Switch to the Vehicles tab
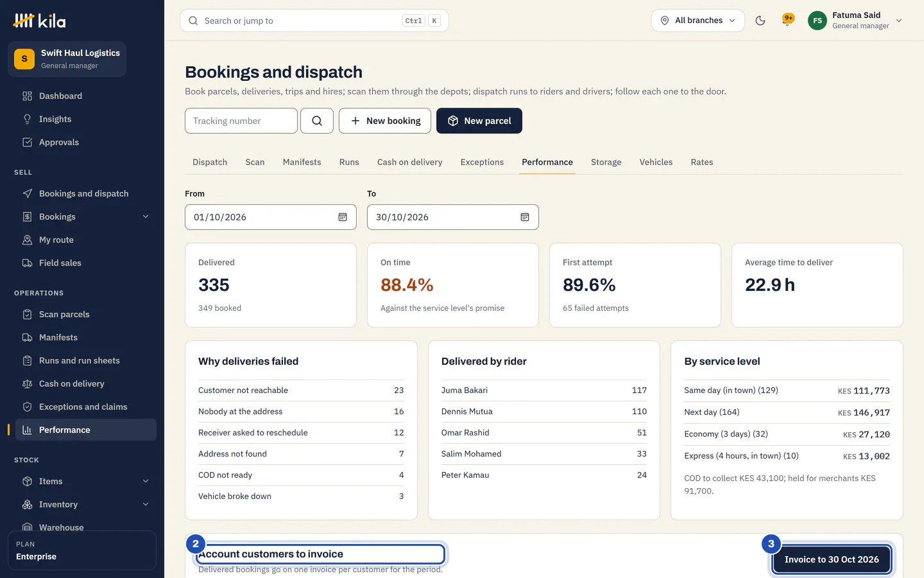This screenshot has height=578, width=924. 656,162
